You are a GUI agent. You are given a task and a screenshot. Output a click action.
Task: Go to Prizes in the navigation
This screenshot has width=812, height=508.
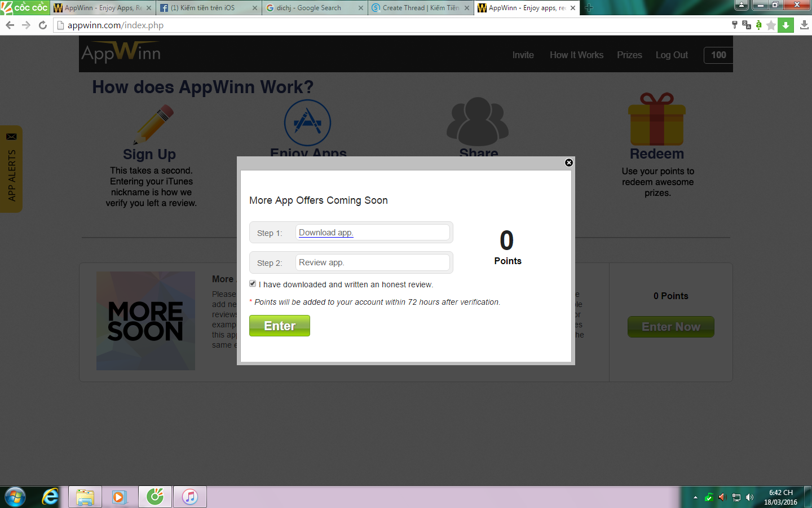pyautogui.click(x=629, y=55)
